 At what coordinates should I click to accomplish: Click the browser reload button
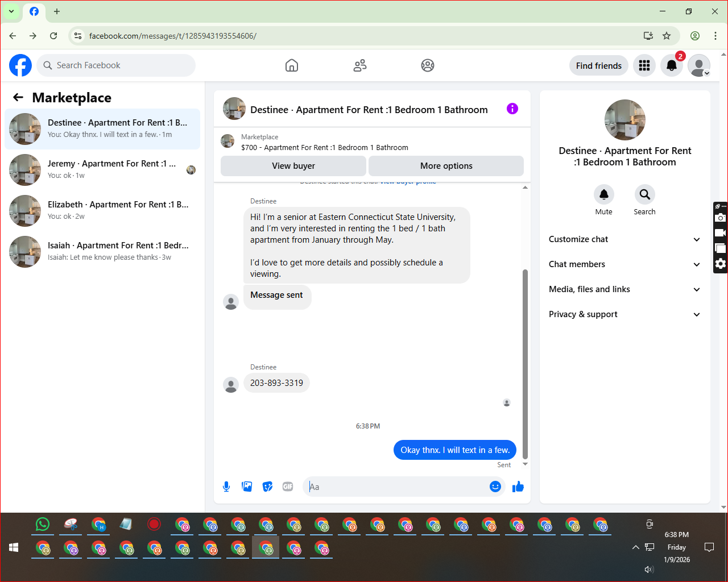click(x=53, y=36)
